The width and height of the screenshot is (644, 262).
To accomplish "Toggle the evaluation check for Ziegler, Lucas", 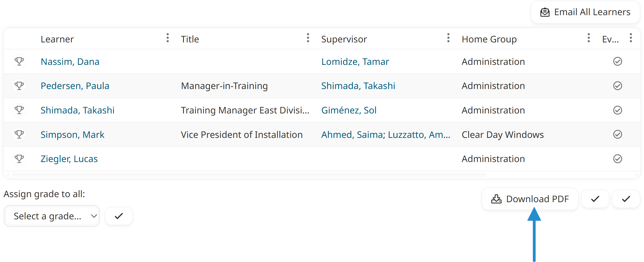I will tap(617, 159).
